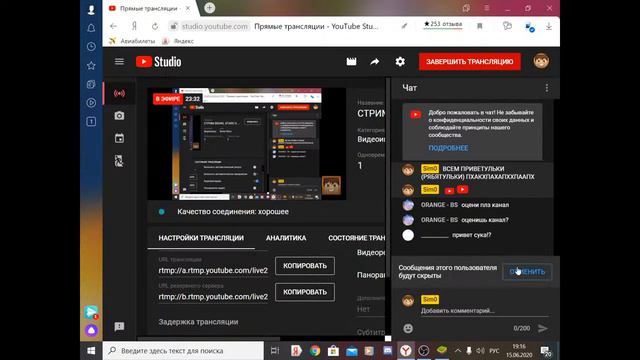Image resolution: width=640 pixels, height=360 pixels.
Task: Open the account avatar in Studio header
Action: [x=541, y=61]
